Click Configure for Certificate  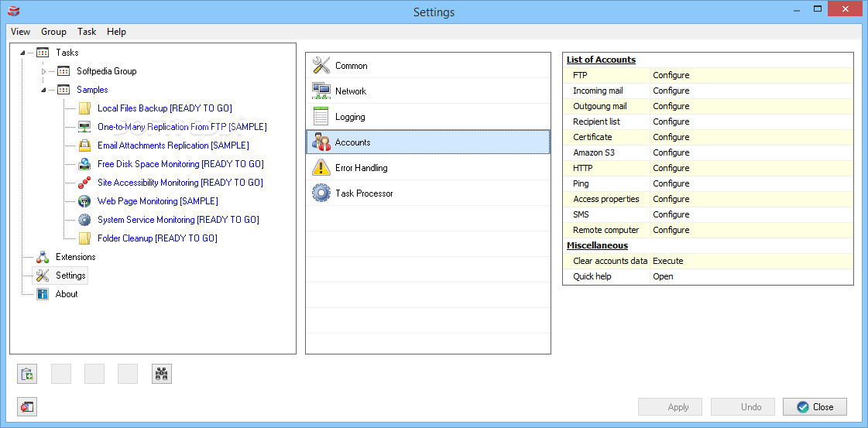(x=671, y=137)
